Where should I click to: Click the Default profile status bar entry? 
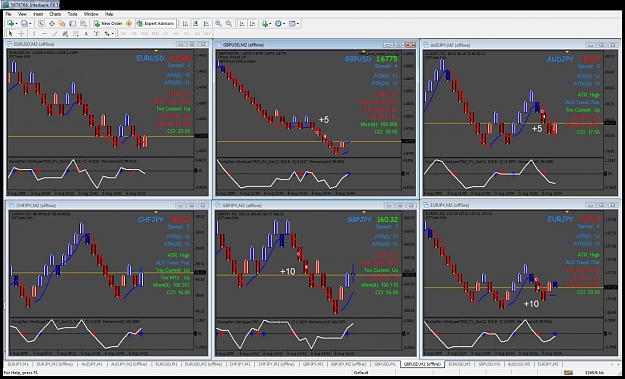click(x=361, y=373)
